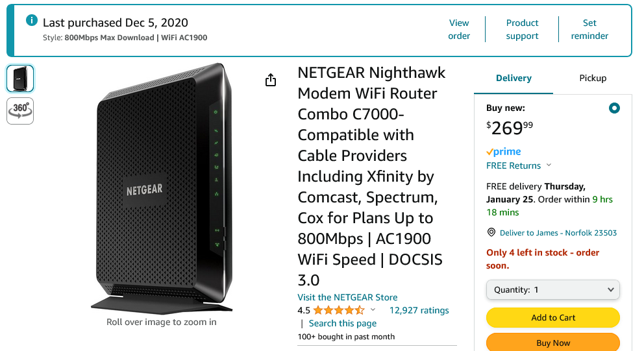Image resolution: width=644 pixels, height=351 pixels.
Task: Click the main NETGEAR router product image
Action: point(162,188)
